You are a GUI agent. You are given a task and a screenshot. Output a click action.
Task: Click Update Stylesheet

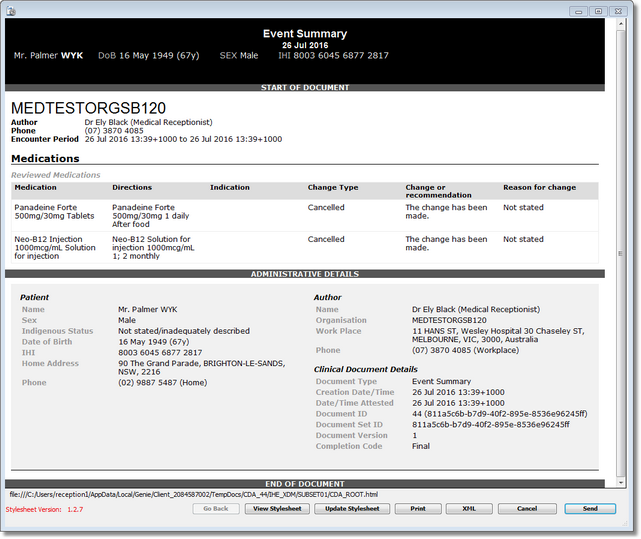pyautogui.click(x=352, y=509)
